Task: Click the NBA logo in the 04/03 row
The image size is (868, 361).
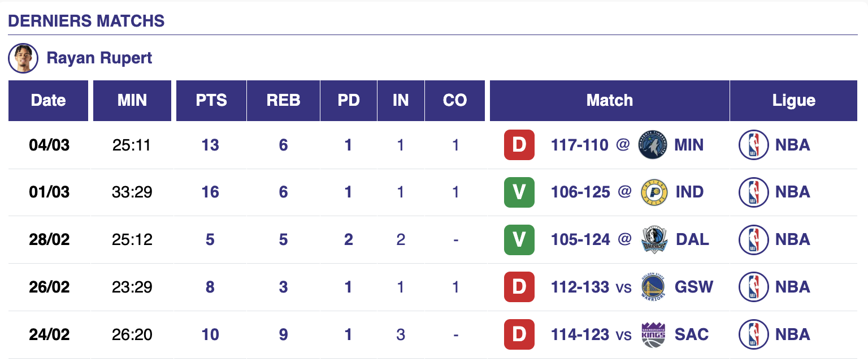Action: [x=754, y=145]
